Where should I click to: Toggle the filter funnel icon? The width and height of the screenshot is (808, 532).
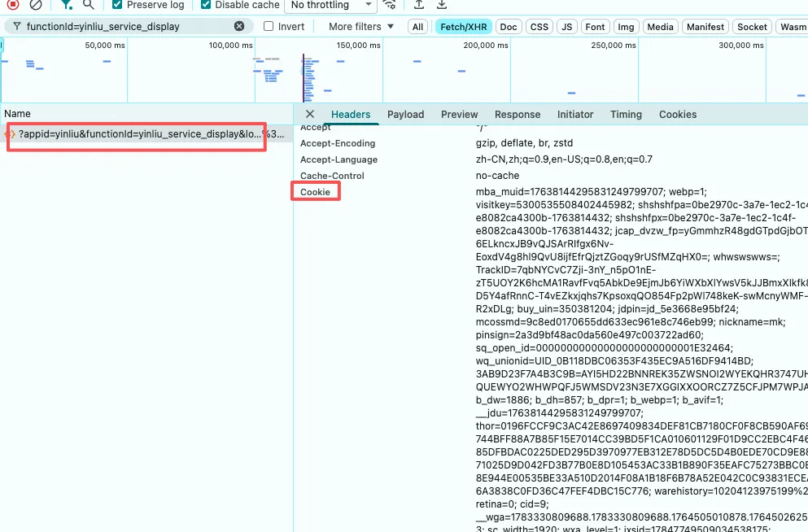pos(67,5)
